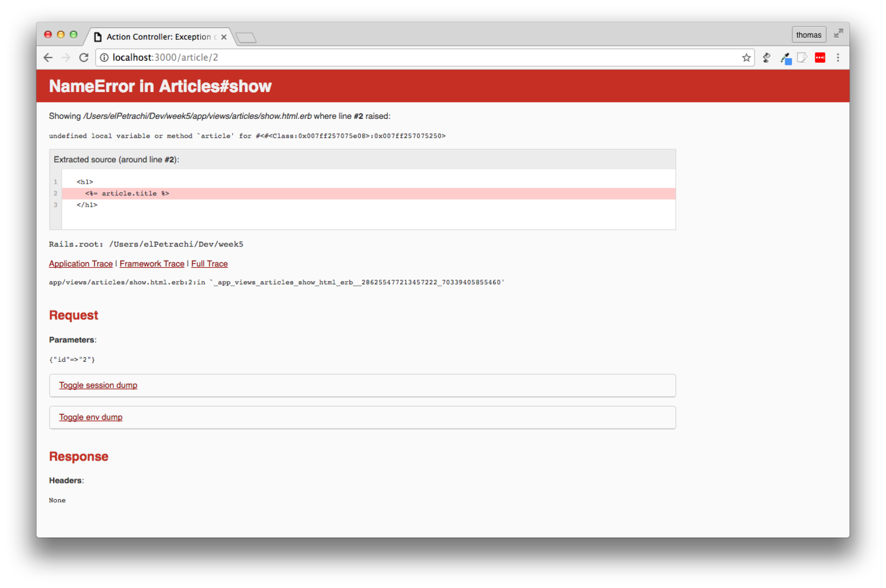This screenshot has width=886, height=588.
Task: Close the Action Controller tab
Action: click(224, 37)
